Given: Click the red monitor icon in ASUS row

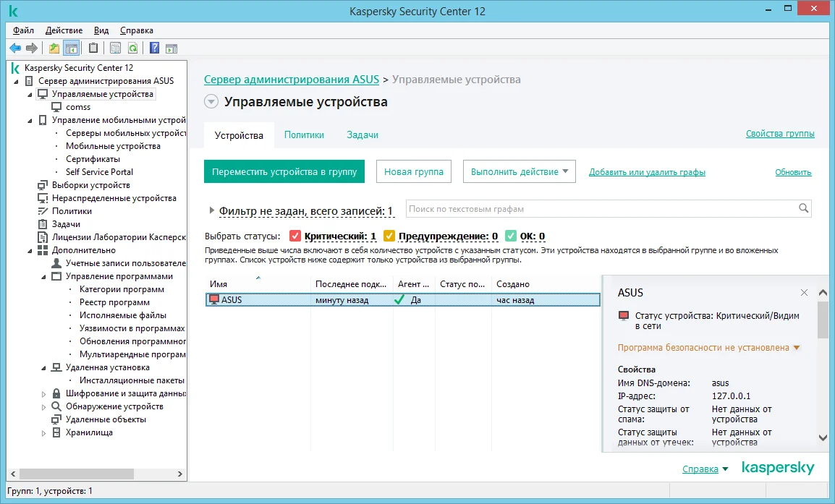Looking at the screenshot, I should coord(214,299).
